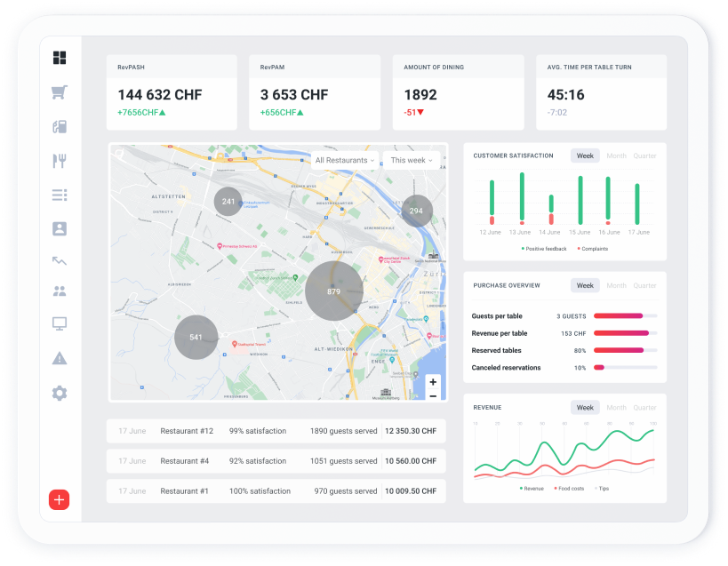This screenshot has height=566, width=728.
Task: Open the shopping cart section
Action: (60, 92)
